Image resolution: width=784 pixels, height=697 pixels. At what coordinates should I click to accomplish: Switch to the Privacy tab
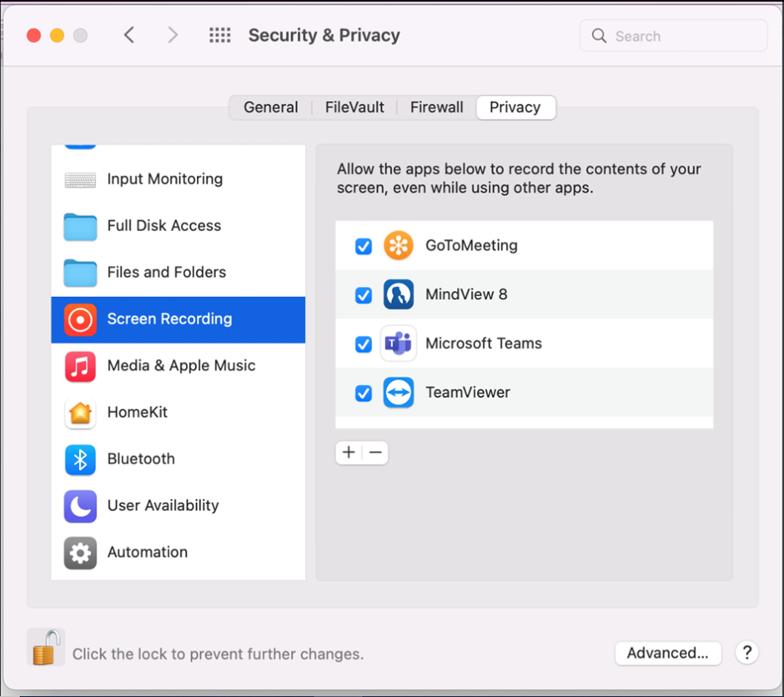tap(515, 107)
